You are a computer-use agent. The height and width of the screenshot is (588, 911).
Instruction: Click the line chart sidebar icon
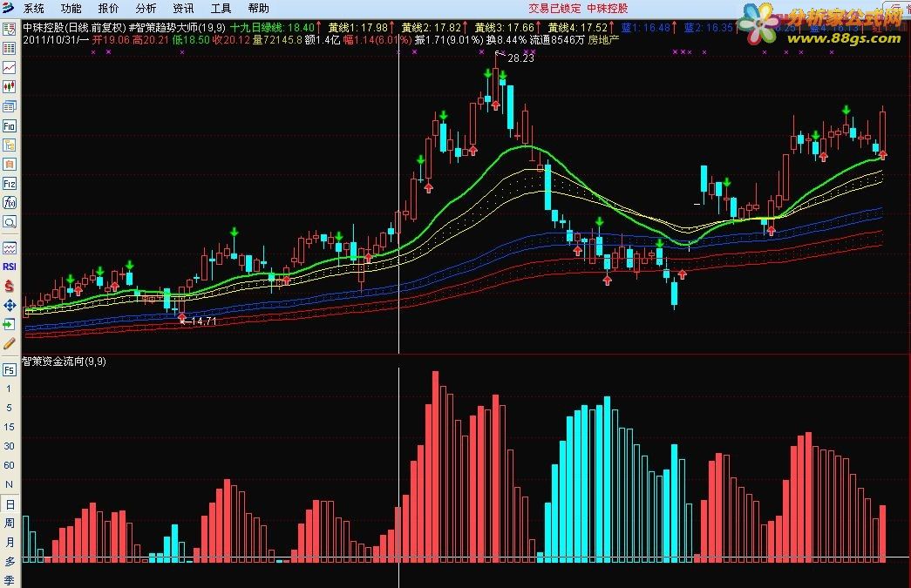point(10,67)
